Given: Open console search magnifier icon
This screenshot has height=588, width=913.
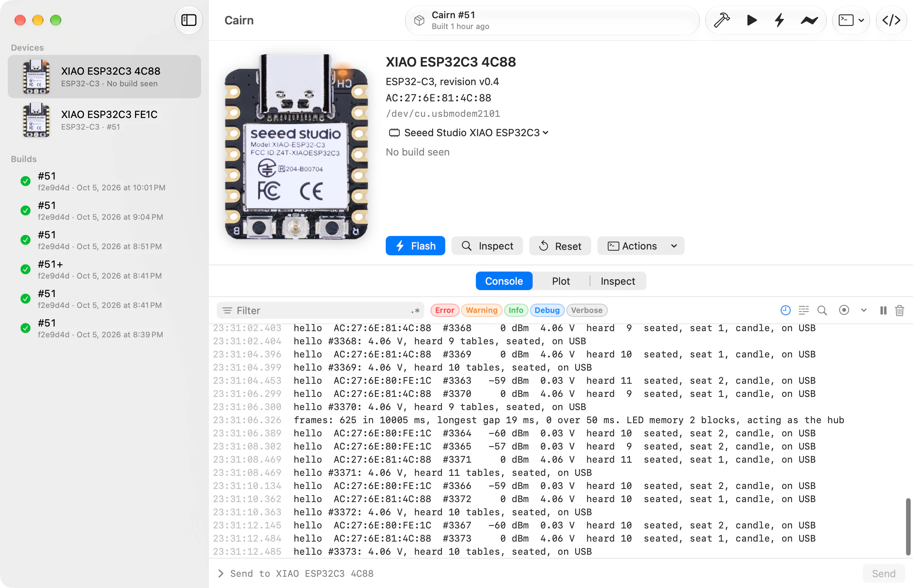Looking at the screenshot, I should point(822,310).
